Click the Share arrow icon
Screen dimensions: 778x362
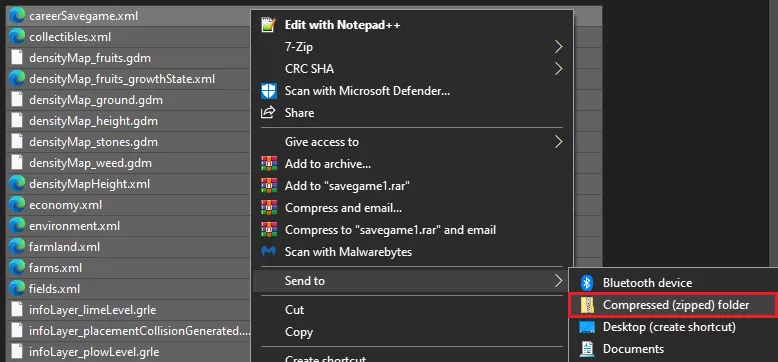(x=268, y=113)
